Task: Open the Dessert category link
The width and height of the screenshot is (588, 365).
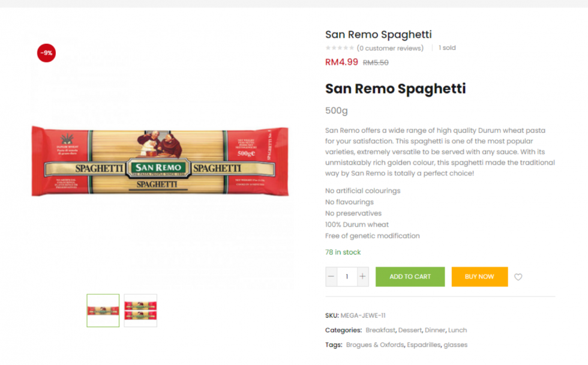Action: tap(410, 330)
